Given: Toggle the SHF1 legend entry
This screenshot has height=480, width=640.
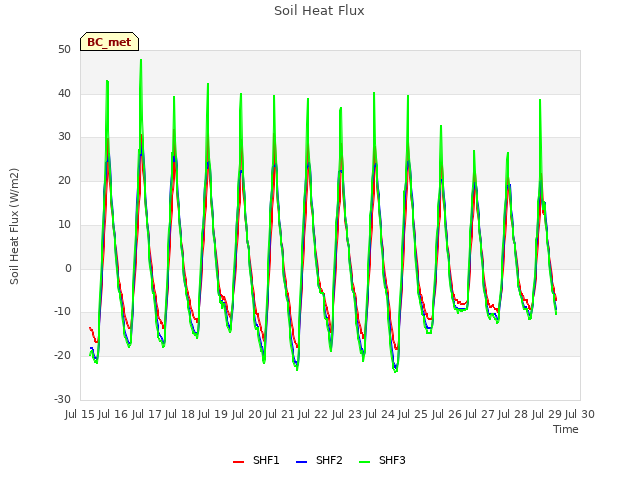Looking at the screenshot, I should tap(256, 460).
